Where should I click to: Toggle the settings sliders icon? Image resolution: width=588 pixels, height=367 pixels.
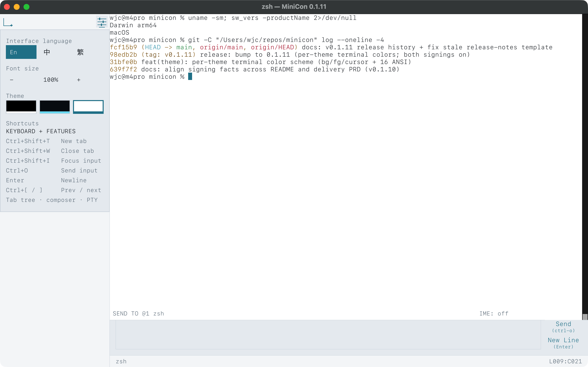(x=102, y=22)
